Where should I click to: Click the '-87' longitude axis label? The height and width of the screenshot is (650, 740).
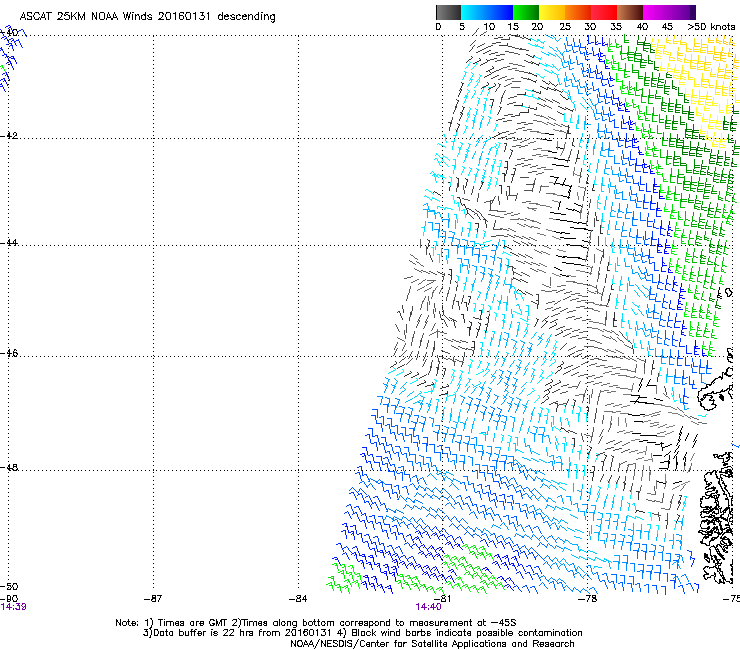click(153, 599)
